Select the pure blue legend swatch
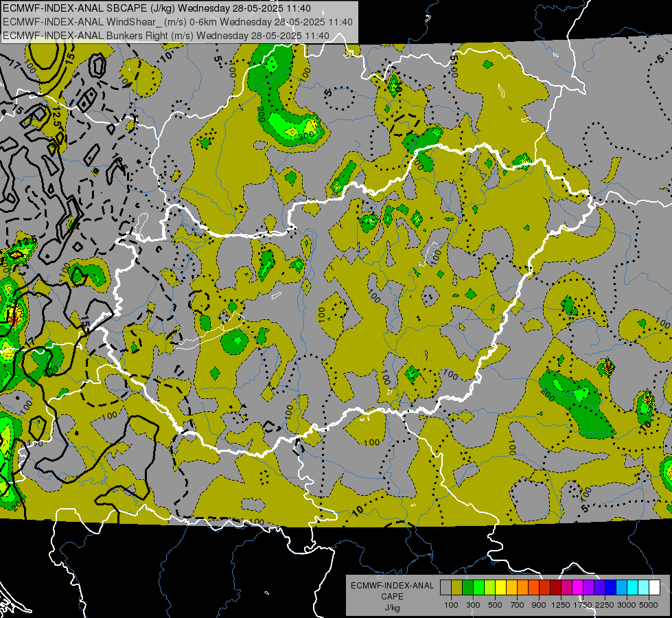Viewport: 672px width, 618px height. [x=611, y=587]
